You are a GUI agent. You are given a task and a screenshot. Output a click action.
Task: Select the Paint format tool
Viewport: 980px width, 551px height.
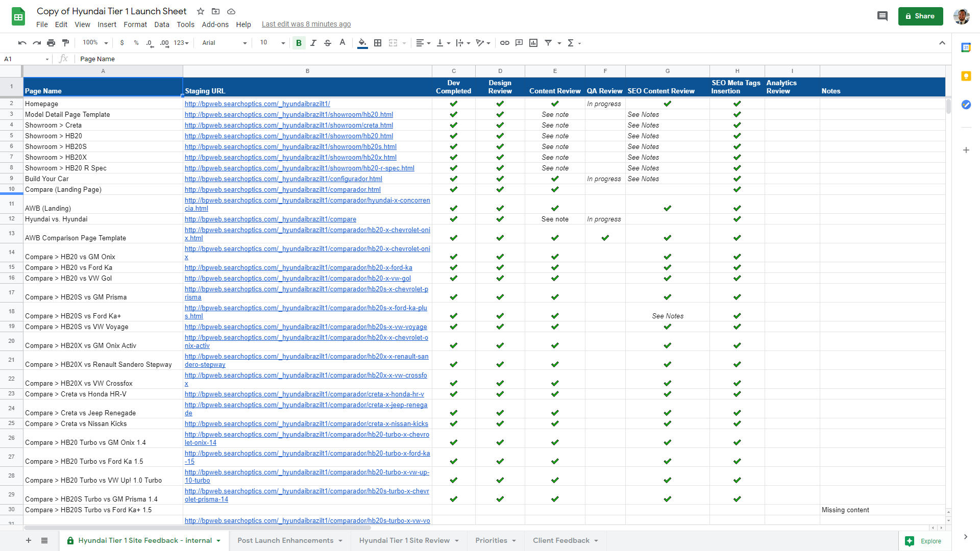pyautogui.click(x=65, y=43)
